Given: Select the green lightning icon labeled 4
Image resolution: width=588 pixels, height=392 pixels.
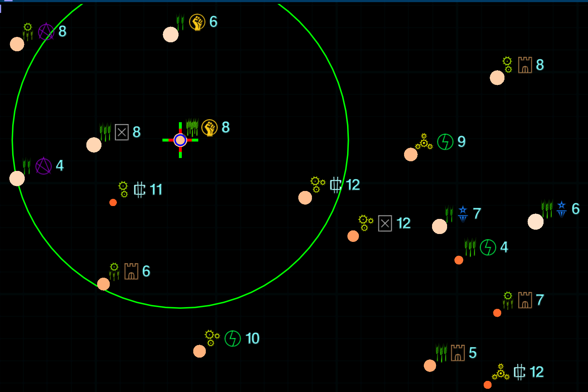Looking at the screenshot, I should point(488,247).
